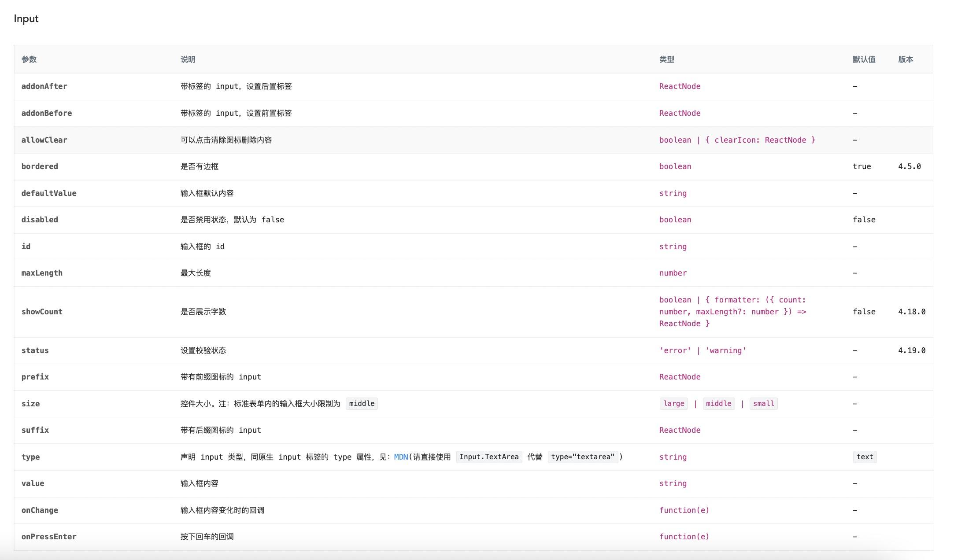Screen dimensions: 954x560
Task: Click the Input section heading
Action: tap(26, 19)
